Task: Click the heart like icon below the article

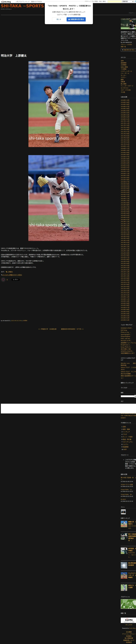Action: pos(3,279)
